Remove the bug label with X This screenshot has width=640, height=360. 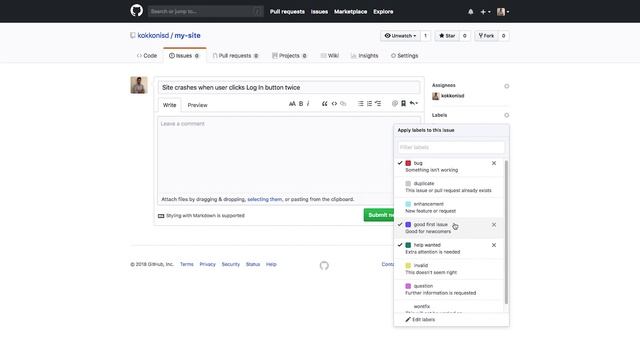point(494,163)
